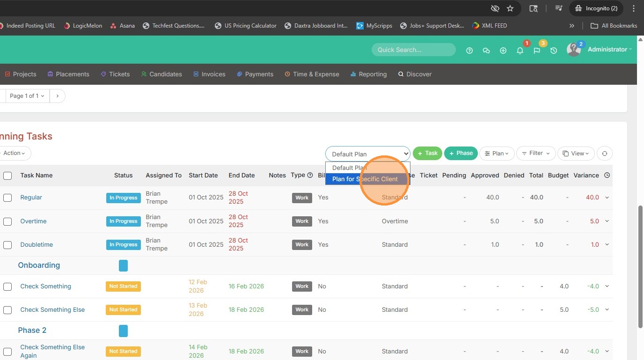
Task: Open the Plan dropdown button
Action: coord(497,154)
